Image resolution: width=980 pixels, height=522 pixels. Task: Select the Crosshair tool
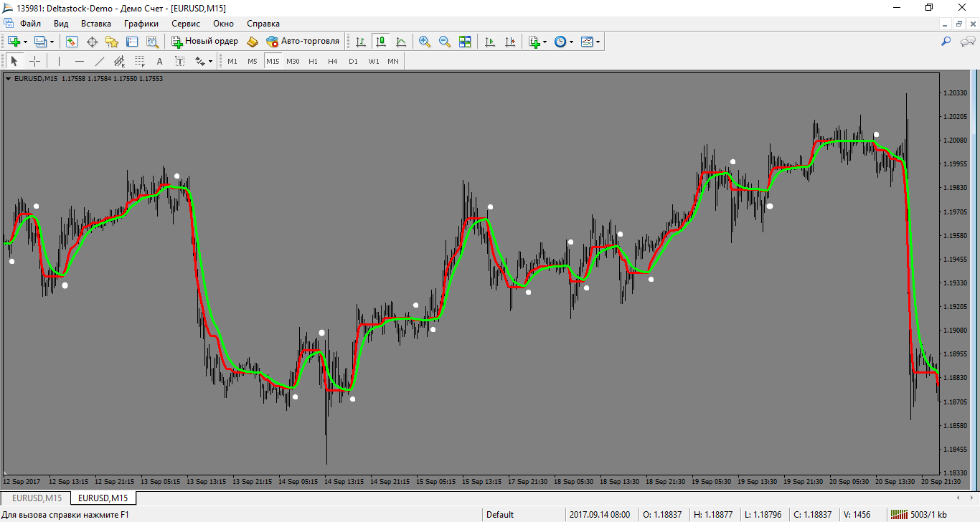pyautogui.click(x=34, y=61)
